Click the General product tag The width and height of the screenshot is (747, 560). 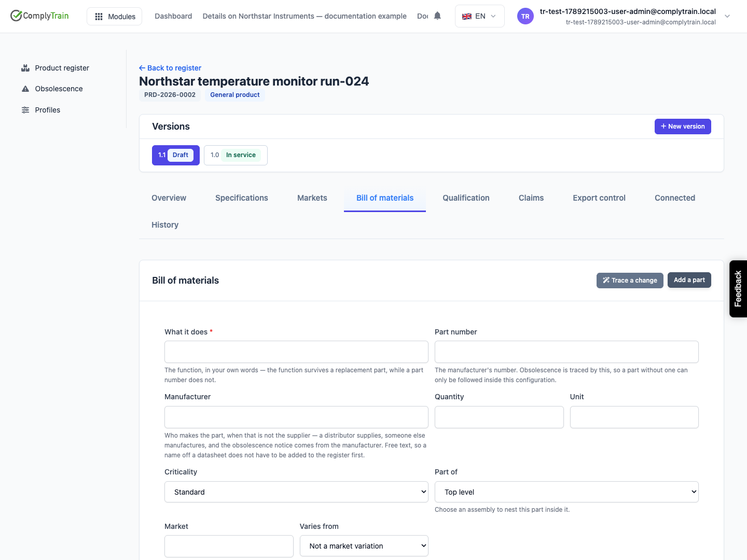pos(234,95)
